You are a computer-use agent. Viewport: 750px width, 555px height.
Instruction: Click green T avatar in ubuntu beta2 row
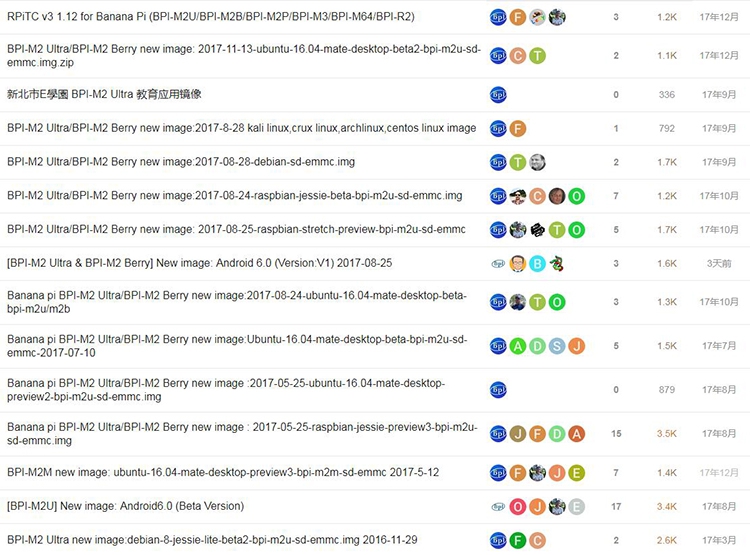coord(537,56)
